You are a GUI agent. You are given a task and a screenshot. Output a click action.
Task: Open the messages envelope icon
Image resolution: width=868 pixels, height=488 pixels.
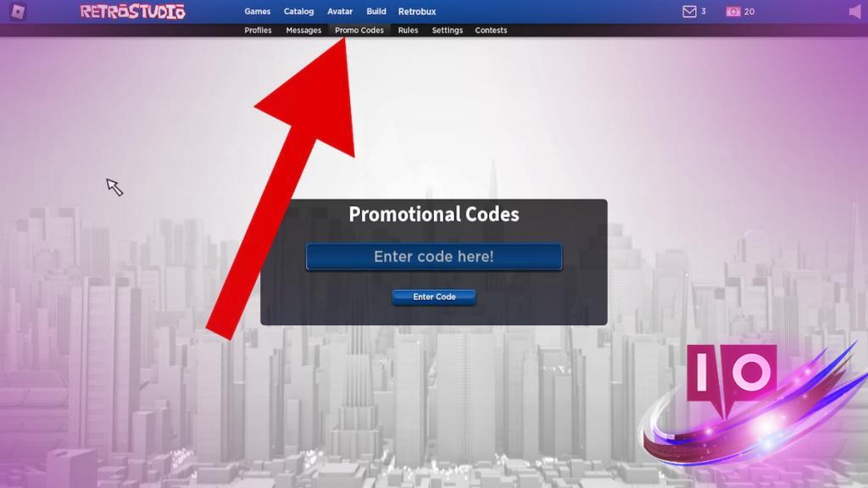689,12
